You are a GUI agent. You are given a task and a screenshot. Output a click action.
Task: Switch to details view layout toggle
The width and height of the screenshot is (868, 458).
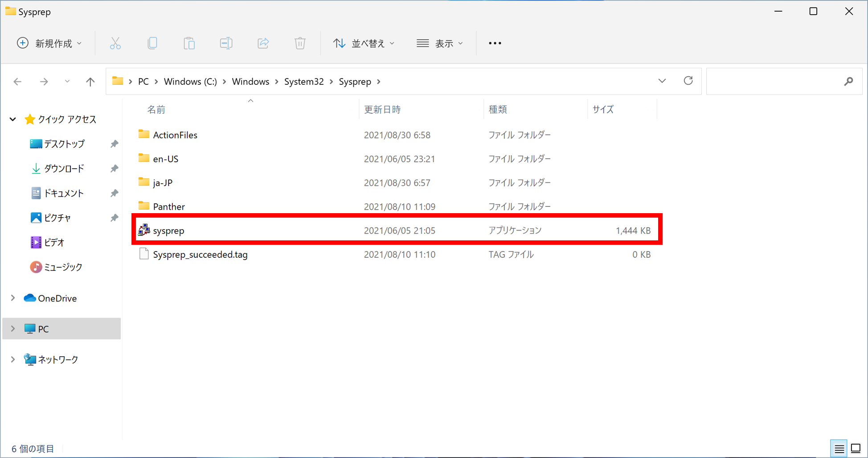[839, 448]
